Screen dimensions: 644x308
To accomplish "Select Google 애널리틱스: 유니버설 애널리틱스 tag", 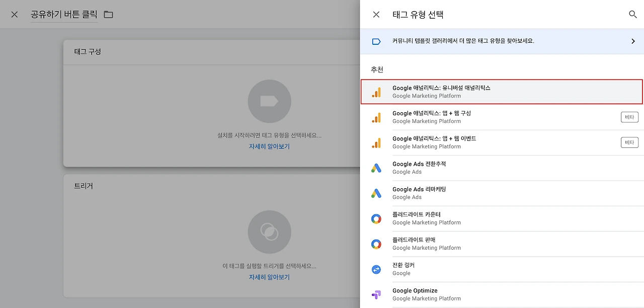I will point(502,92).
